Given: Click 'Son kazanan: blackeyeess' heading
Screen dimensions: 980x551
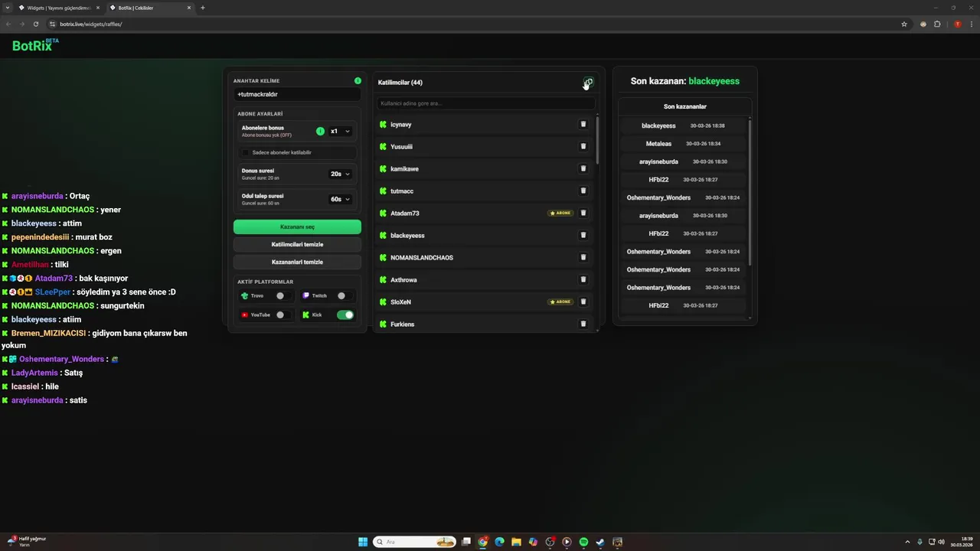Looking at the screenshot, I should point(685,81).
